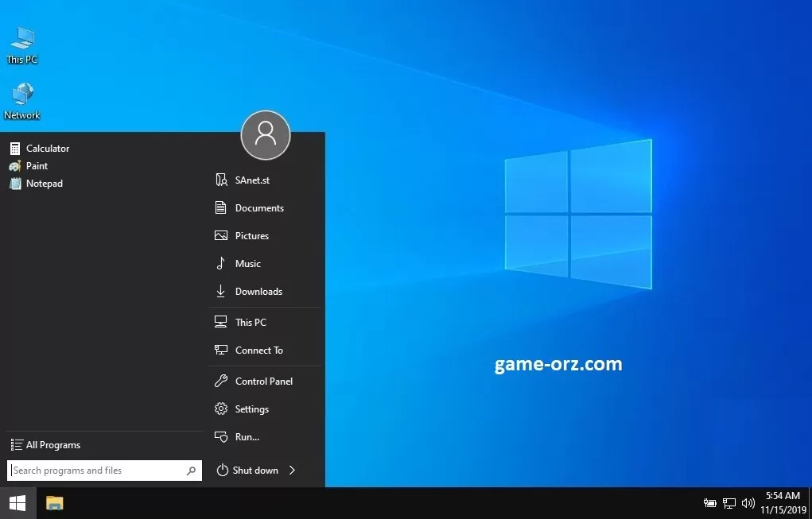Viewport: 812px width, 519px height.
Task: Click the volume speaker tray icon
Action: [x=748, y=503]
